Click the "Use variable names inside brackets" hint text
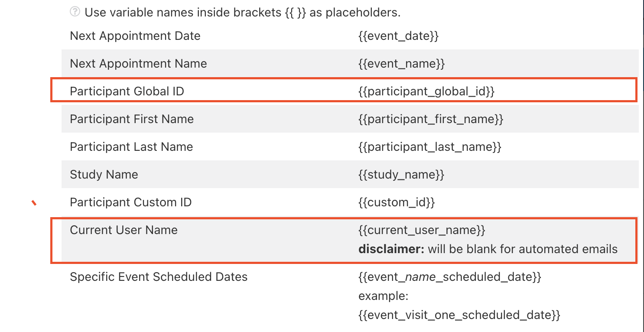This screenshot has height=332, width=644. pyautogui.click(x=242, y=13)
